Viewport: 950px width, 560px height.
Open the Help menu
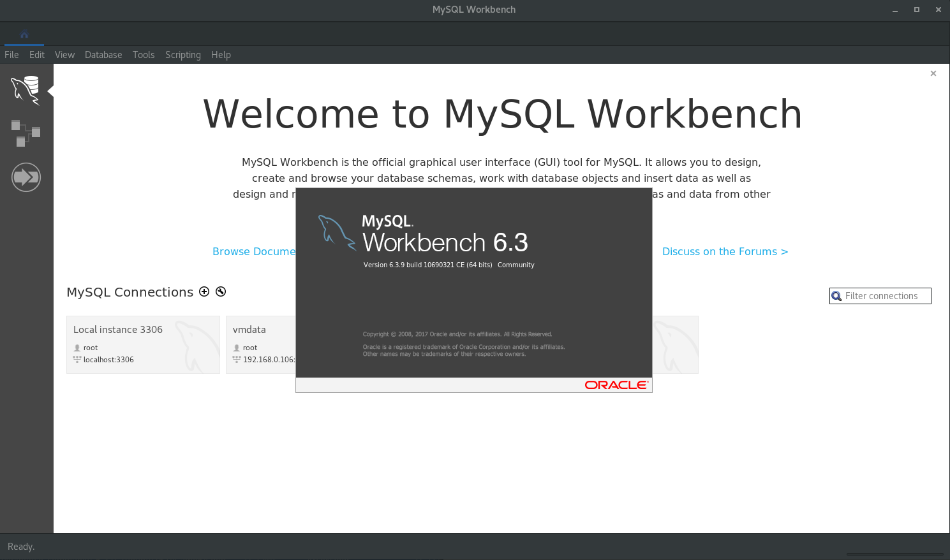click(221, 55)
